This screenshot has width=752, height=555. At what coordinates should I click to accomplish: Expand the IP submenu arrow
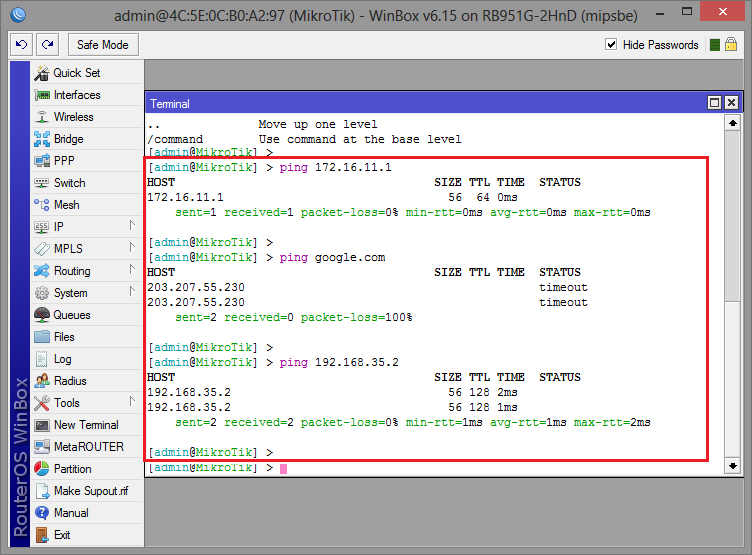click(x=132, y=225)
